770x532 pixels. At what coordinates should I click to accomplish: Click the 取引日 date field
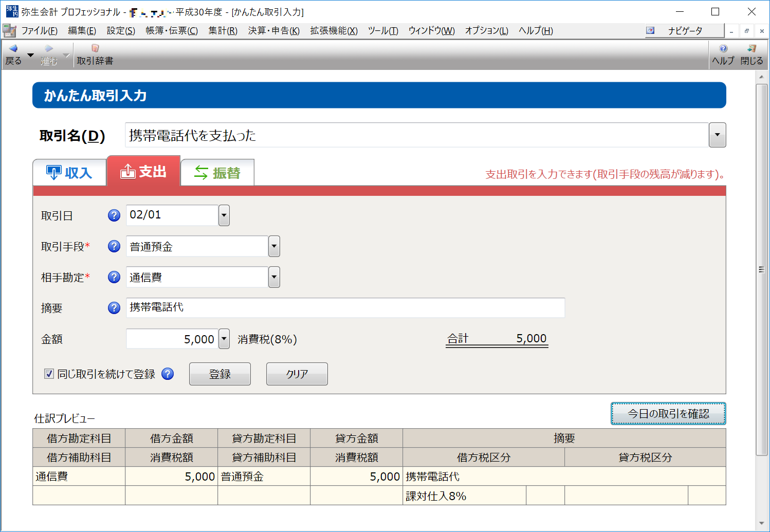[x=172, y=215]
